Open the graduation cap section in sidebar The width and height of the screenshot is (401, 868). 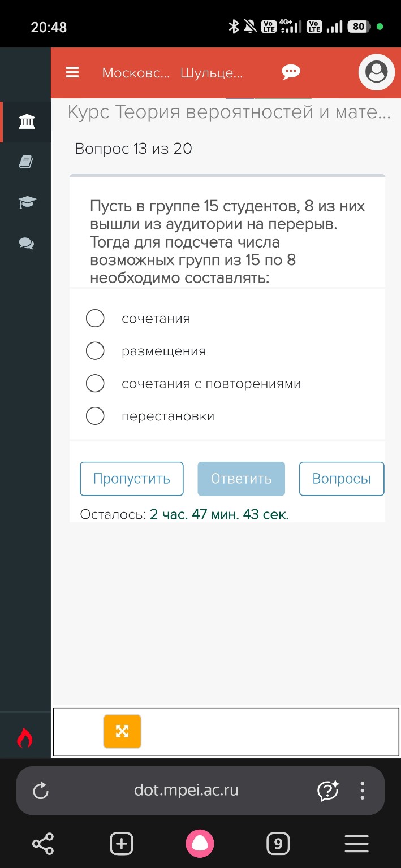pyautogui.click(x=25, y=203)
